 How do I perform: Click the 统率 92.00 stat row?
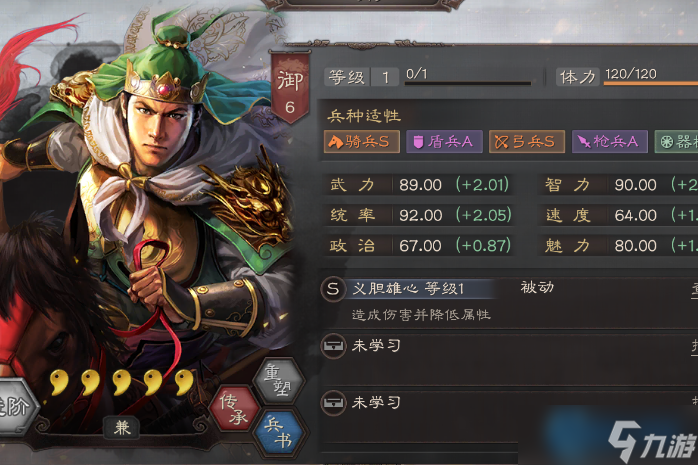(x=418, y=215)
